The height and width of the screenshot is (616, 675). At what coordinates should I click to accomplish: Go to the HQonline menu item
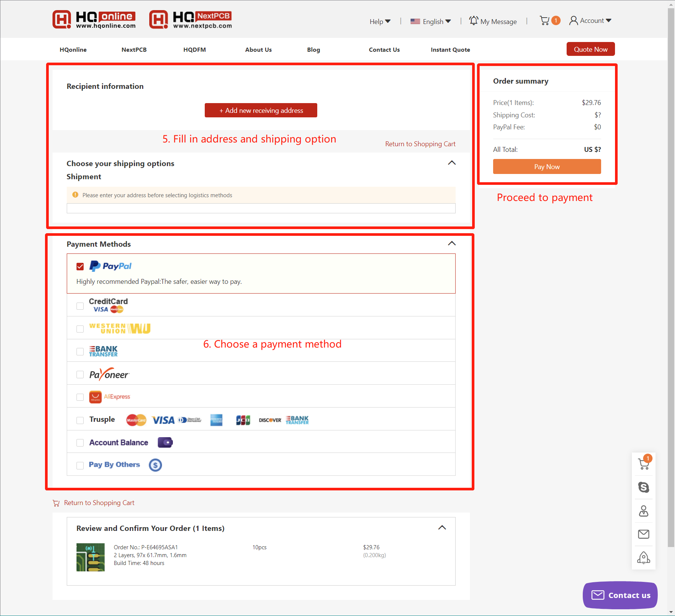point(73,49)
